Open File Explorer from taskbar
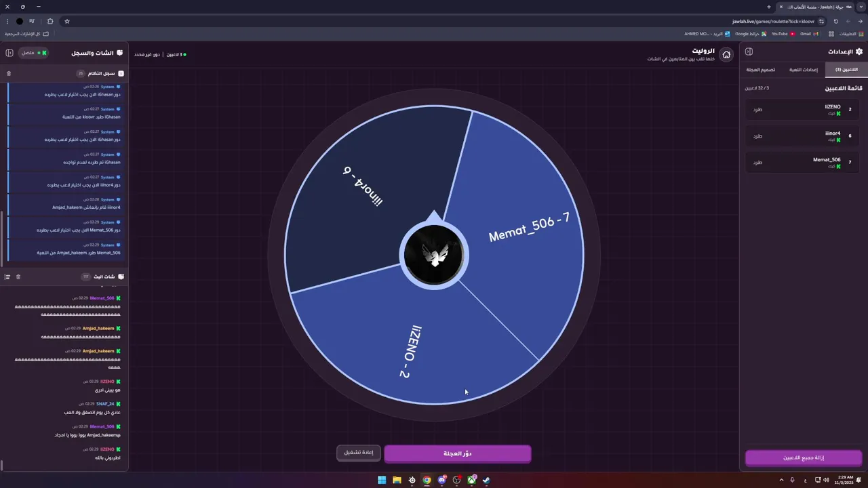Image resolution: width=868 pixels, height=488 pixels. click(397, 481)
